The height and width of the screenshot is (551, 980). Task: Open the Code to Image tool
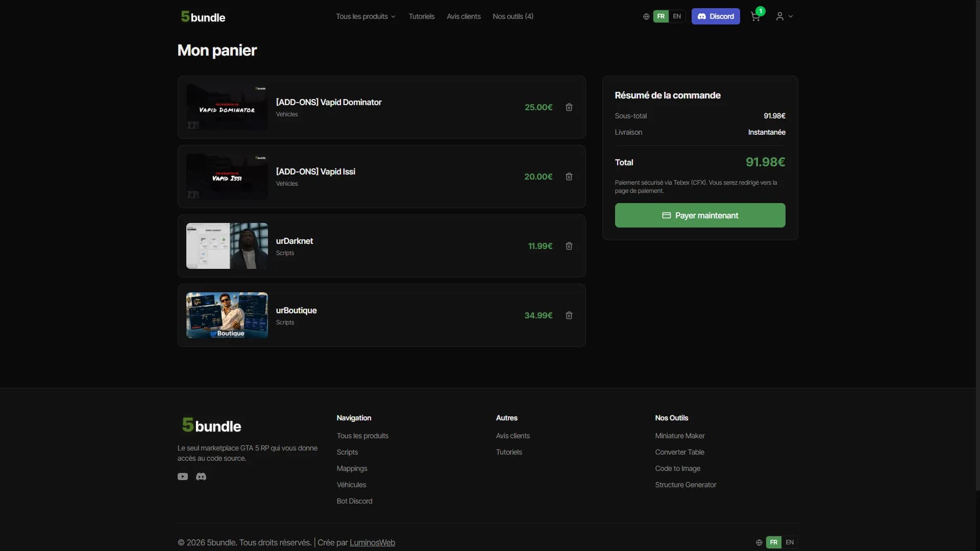coord(677,468)
